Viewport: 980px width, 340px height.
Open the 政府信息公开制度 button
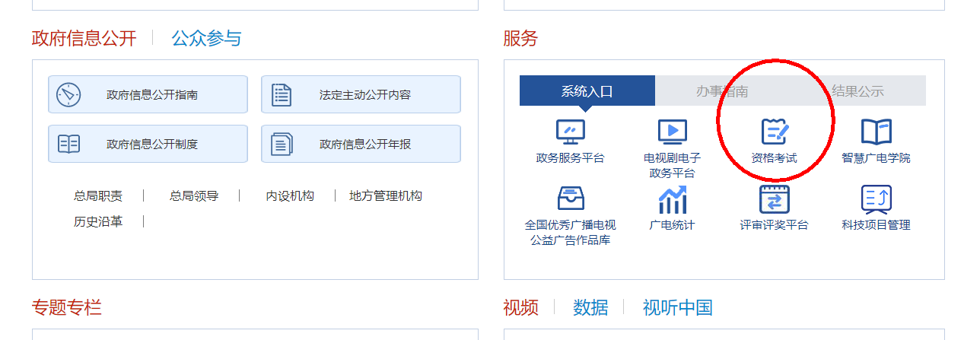(148, 144)
